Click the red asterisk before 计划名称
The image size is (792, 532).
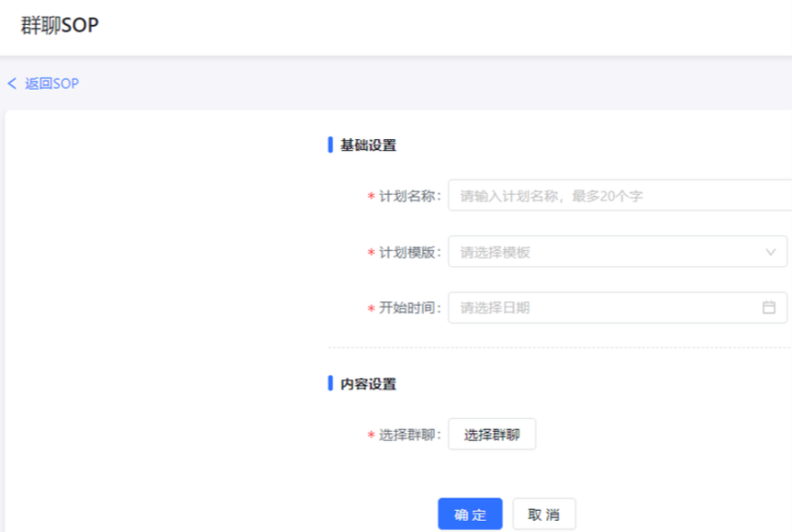click(371, 197)
